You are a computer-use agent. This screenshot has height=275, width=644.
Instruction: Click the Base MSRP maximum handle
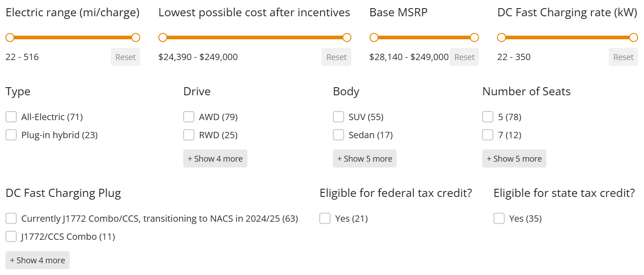click(474, 37)
